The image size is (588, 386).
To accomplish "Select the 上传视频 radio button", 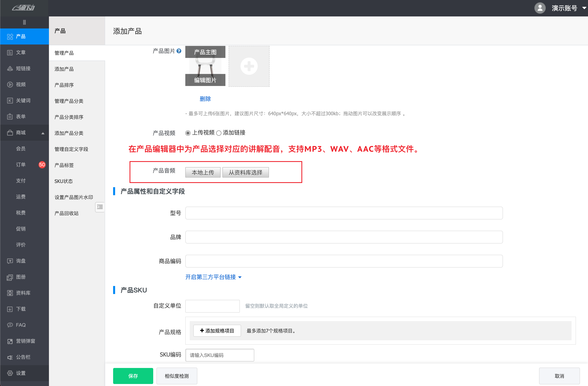I will (x=188, y=133).
